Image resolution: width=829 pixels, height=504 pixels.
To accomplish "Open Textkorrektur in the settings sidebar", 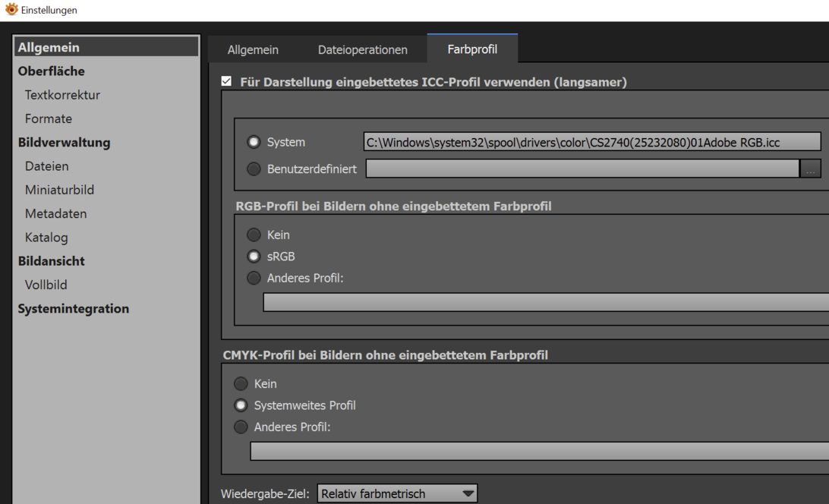I will click(62, 95).
